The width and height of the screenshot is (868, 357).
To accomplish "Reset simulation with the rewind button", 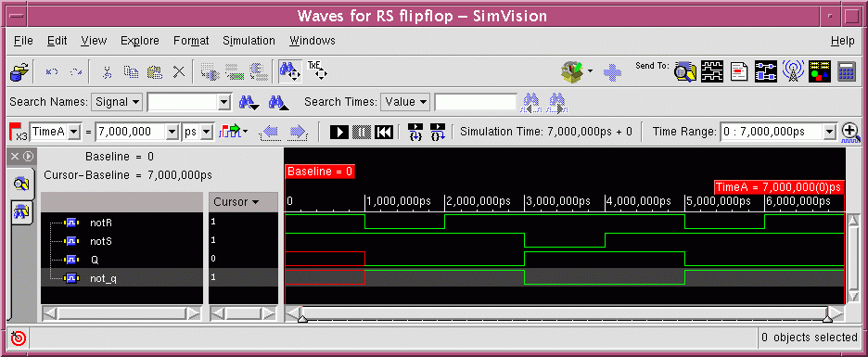I will point(384,132).
